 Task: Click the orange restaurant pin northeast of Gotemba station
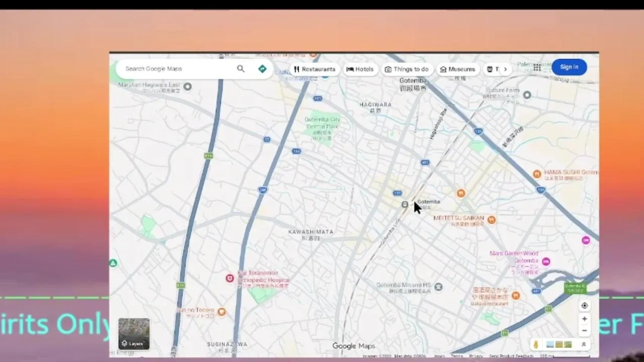point(460,193)
